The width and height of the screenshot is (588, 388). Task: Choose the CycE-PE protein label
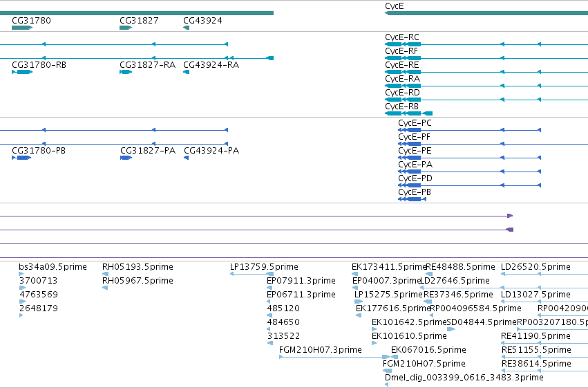(415, 151)
